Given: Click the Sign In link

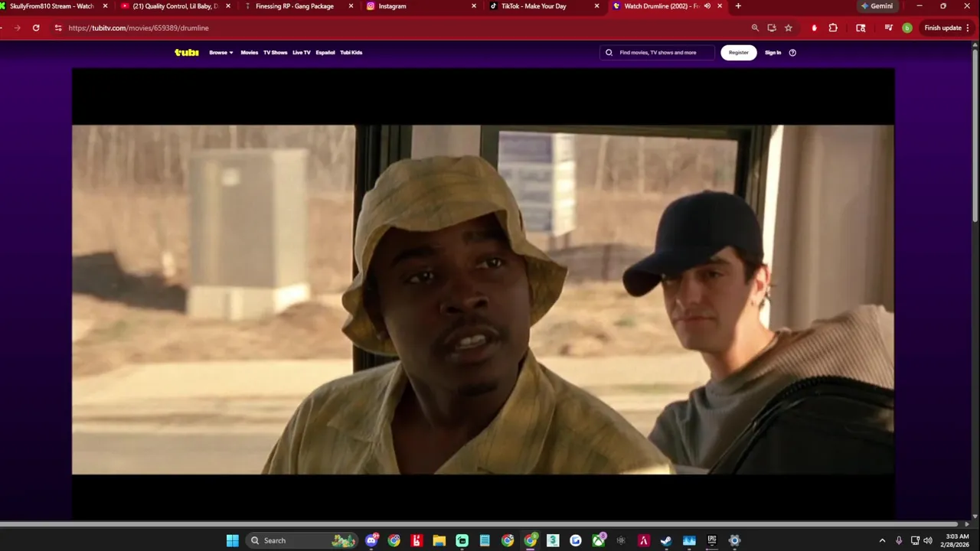Looking at the screenshot, I should pos(773,53).
